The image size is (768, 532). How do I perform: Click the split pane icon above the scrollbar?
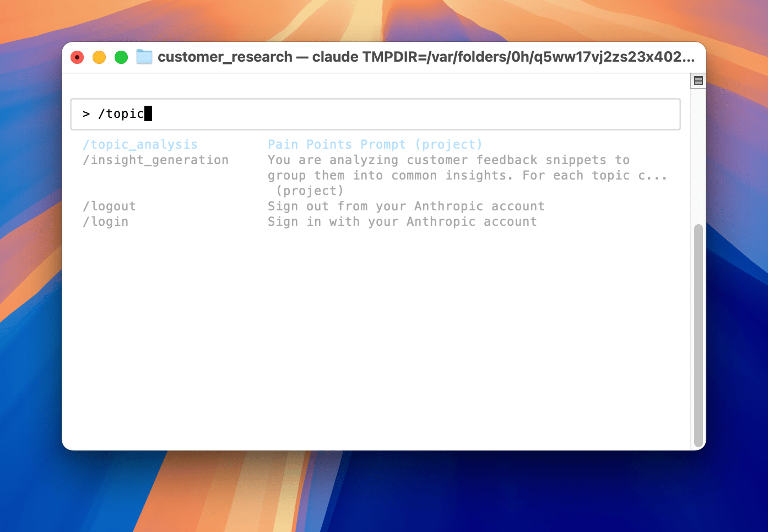click(x=699, y=80)
